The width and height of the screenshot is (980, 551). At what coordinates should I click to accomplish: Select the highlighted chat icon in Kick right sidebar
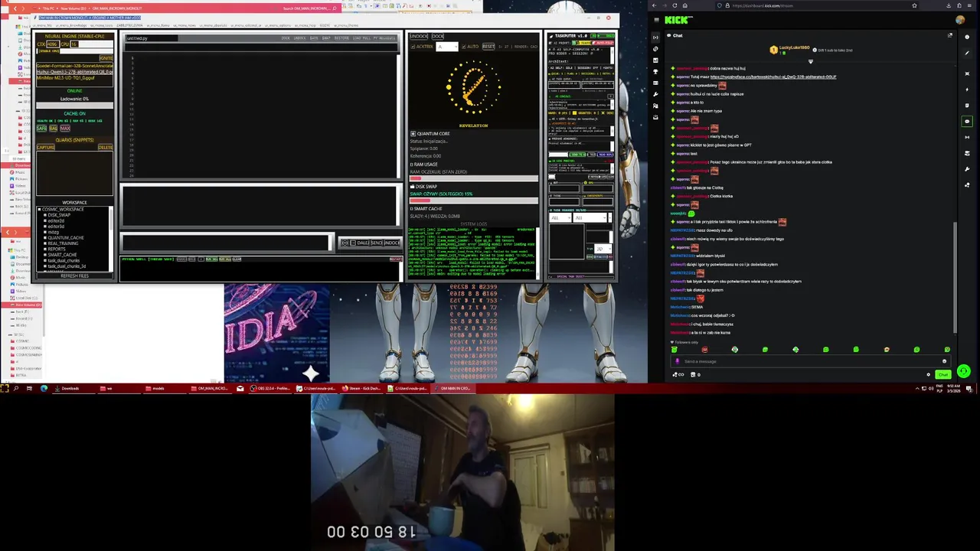pos(967,121)
